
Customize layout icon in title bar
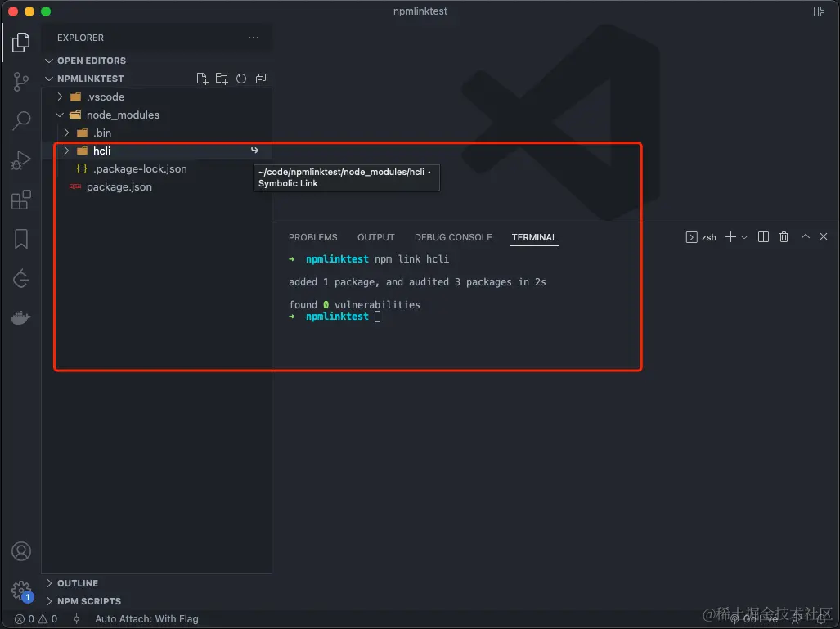point(819,11)
